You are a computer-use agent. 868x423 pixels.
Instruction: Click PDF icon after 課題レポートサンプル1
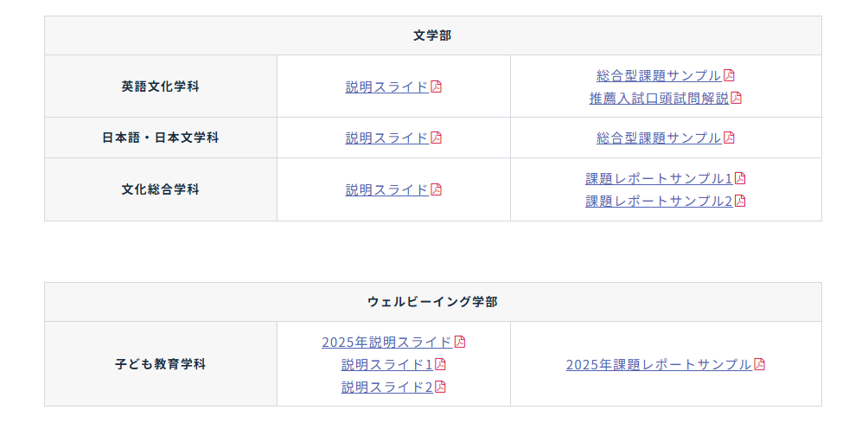(x=740, y=178)
